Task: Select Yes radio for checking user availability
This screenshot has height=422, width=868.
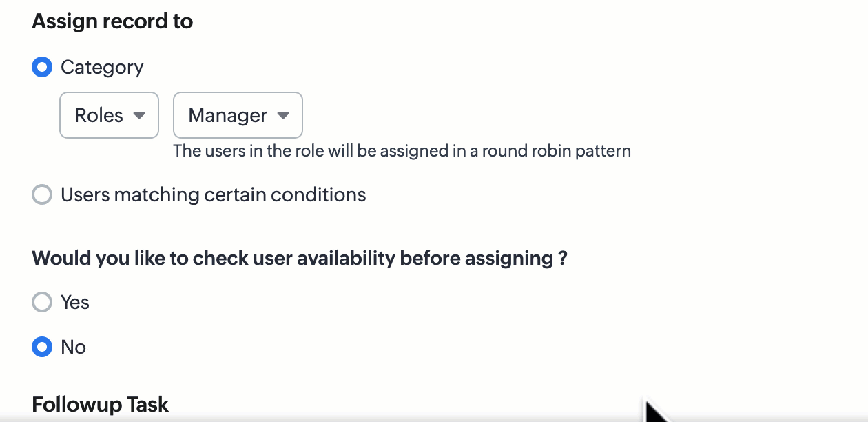Action: pyautogui.click(x=42, y=302)
